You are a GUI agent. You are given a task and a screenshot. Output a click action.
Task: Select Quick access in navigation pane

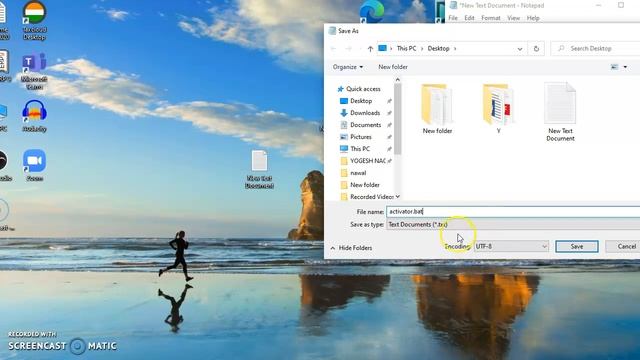tap(359, 89)
